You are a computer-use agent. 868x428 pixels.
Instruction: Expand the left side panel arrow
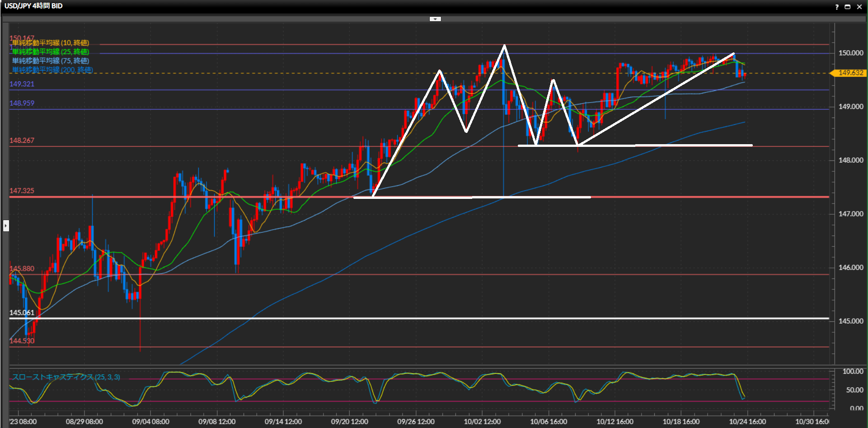pyautogui.click(x=6, y=225)
